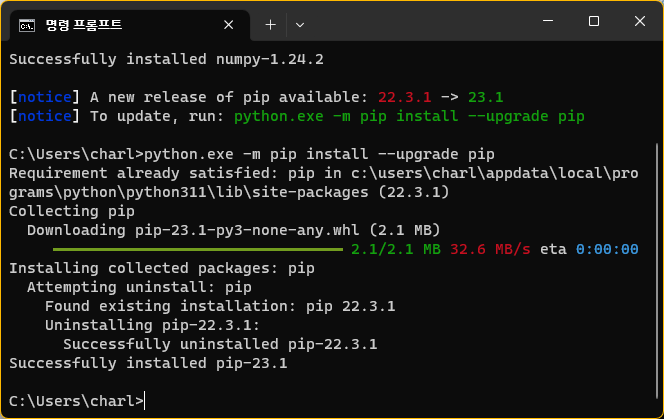Close the 명령 프롬프트 tab
The width and height of the screenshot is (664, 419).
pos(229,25)
